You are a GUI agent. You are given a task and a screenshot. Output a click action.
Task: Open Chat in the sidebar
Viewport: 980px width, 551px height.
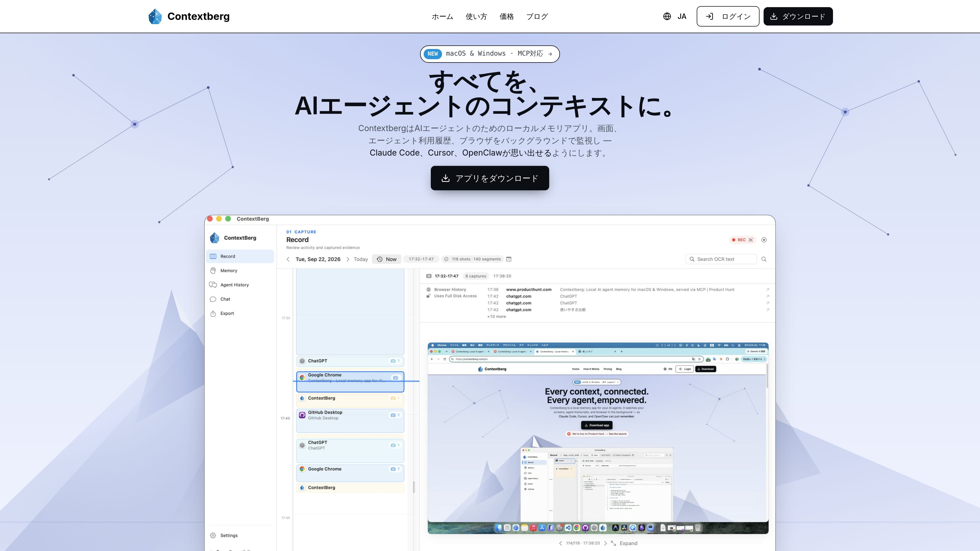tap(240, 299)
